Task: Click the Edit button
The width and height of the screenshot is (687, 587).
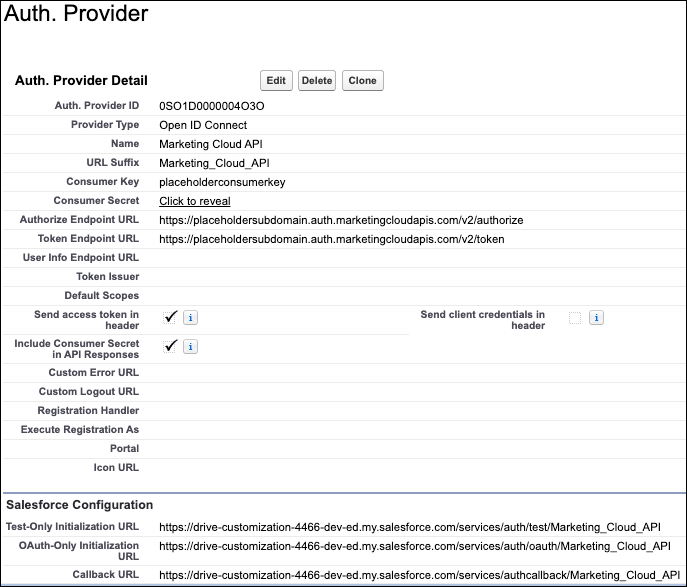Action: (x=276, y=81)
